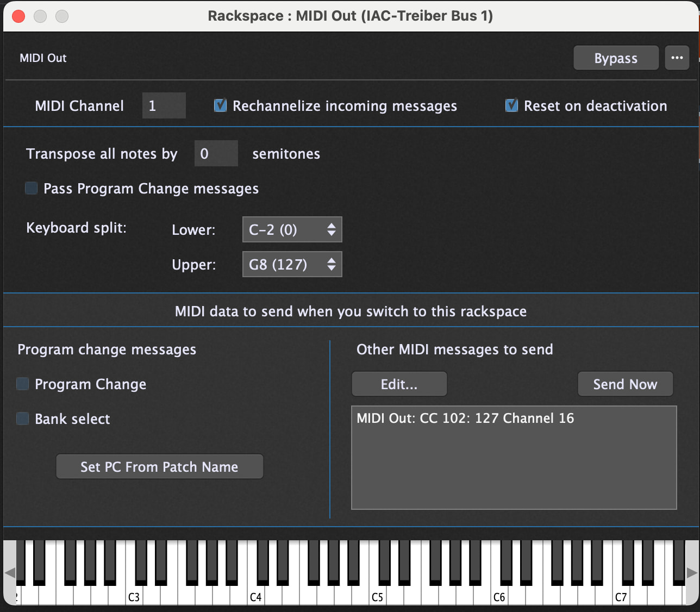Click the MIDI Channel number field
Viewport: 700px width, 612px height.
[x=164, y=105]
